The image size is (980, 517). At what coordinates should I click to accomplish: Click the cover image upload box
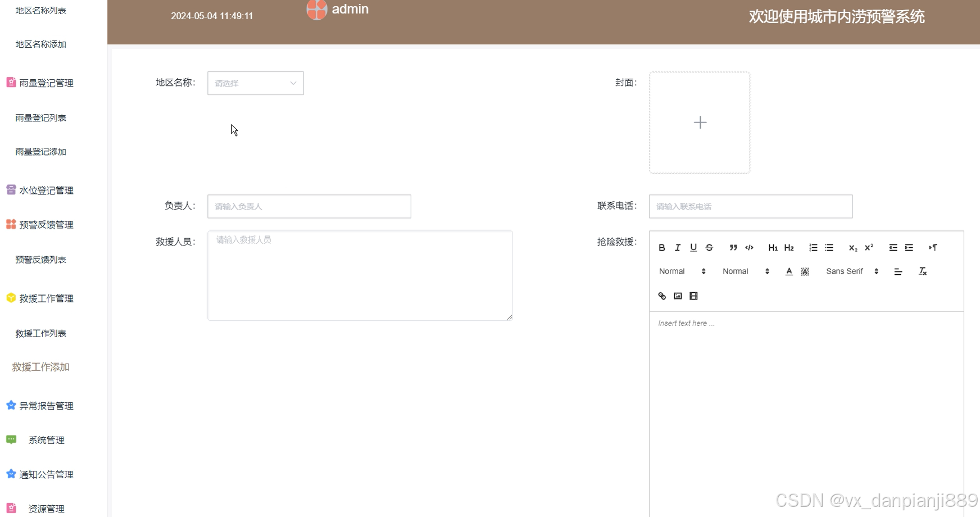click(700, 123)
